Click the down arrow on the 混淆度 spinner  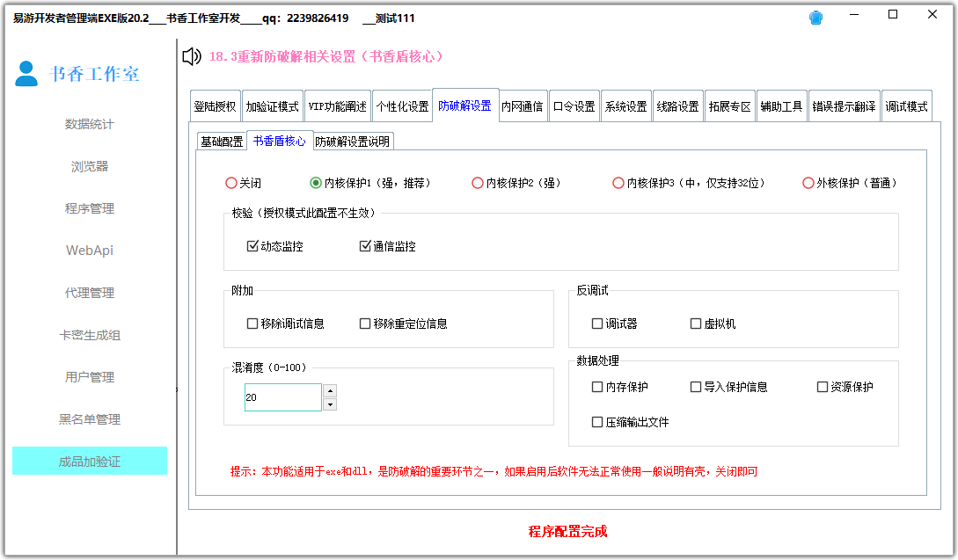330,404
